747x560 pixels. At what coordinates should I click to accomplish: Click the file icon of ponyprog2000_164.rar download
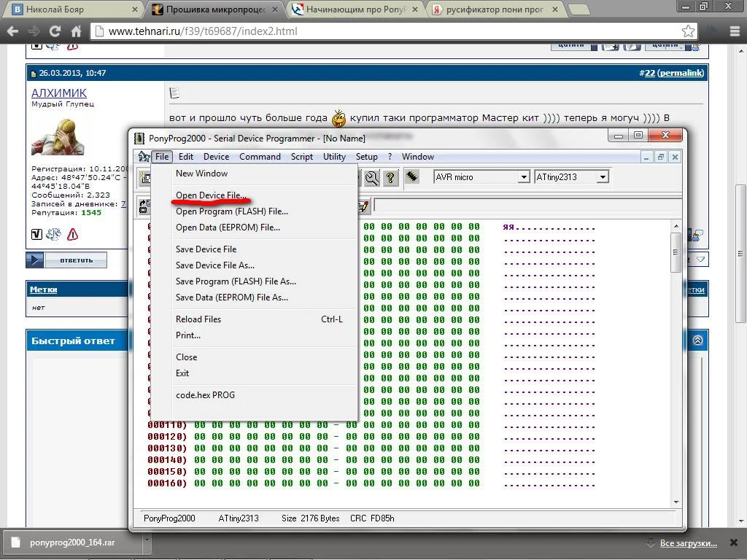coord(16,542)
